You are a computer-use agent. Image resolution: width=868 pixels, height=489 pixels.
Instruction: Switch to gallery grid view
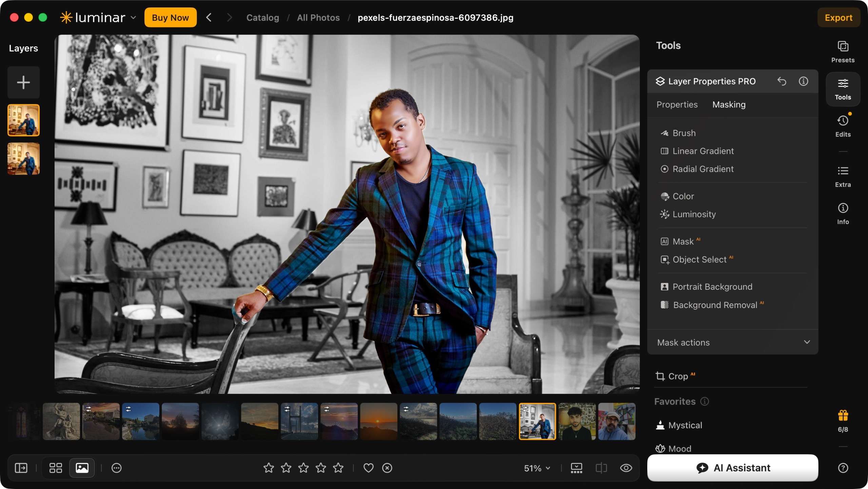(56, 468)
